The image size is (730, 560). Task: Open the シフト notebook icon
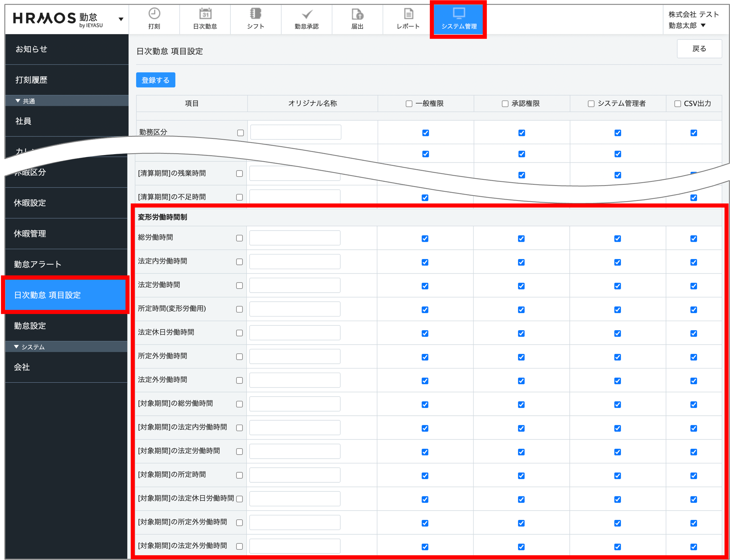pyautogui.click(x=256, y=14)
